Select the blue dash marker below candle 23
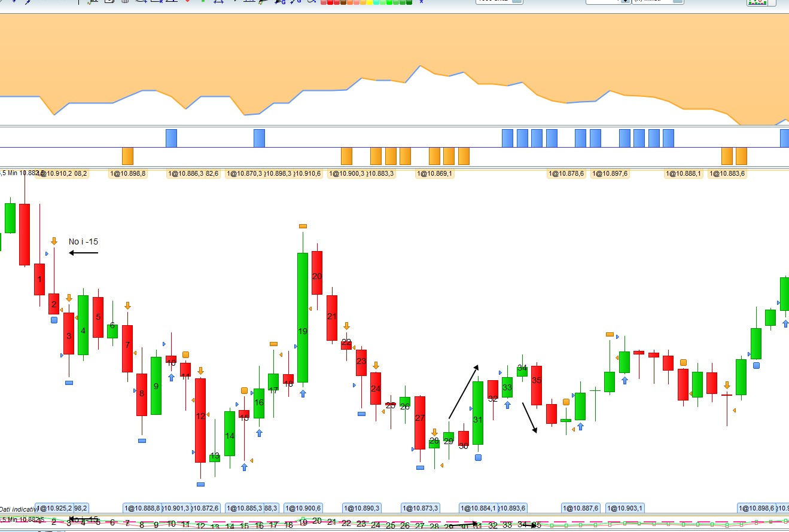This screenshot has height=532, width=789. click(361, 414)
